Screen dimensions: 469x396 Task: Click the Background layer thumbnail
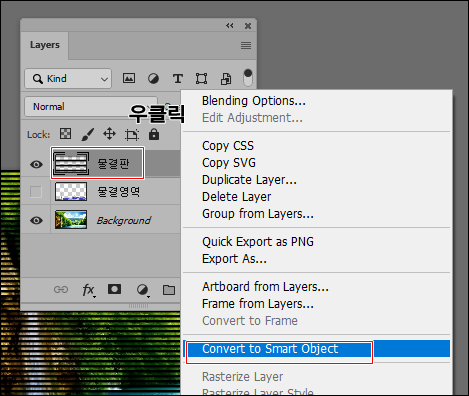[x=71, y=219]
